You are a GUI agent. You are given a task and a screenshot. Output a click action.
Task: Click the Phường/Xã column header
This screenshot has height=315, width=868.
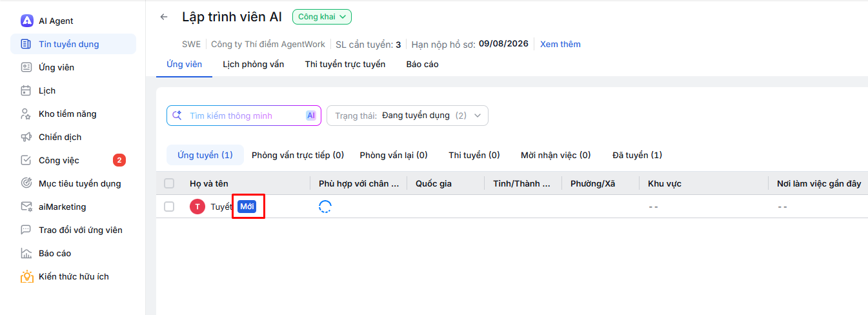click(593, 183)
